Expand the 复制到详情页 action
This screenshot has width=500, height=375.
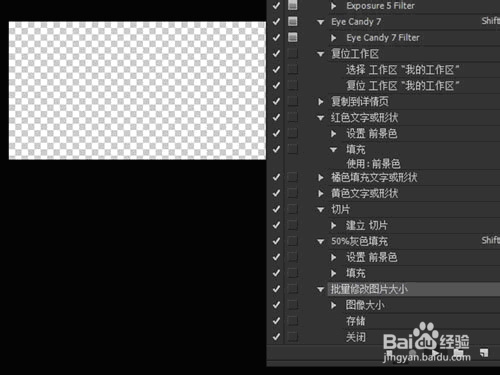point(321,102)
